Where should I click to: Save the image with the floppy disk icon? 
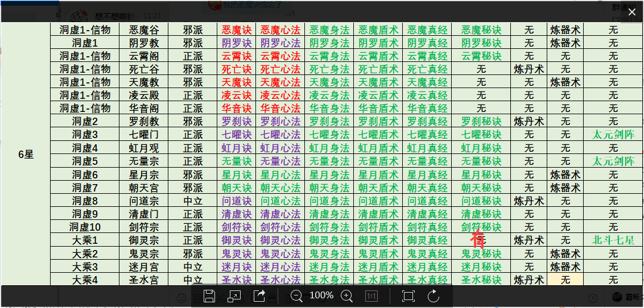click(x=209, y=295)
